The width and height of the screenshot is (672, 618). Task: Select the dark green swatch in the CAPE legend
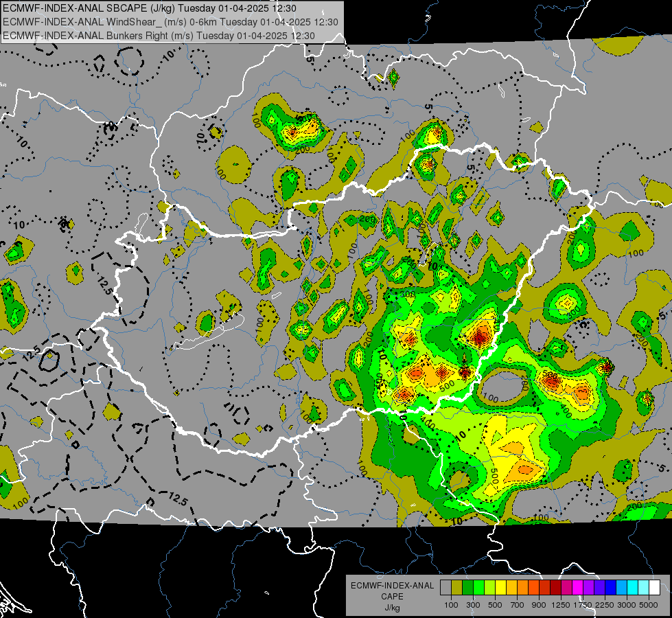tap(467, 588)
